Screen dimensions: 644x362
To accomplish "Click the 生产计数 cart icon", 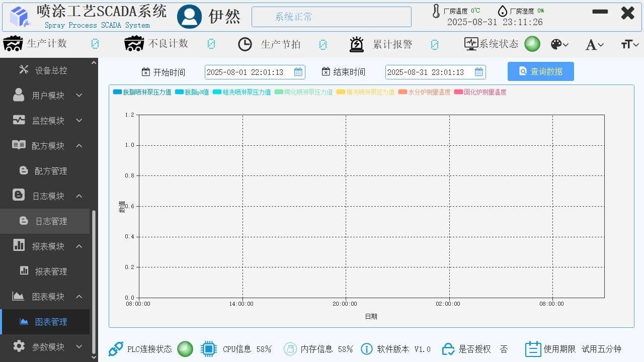I will [x=13, y=44].
